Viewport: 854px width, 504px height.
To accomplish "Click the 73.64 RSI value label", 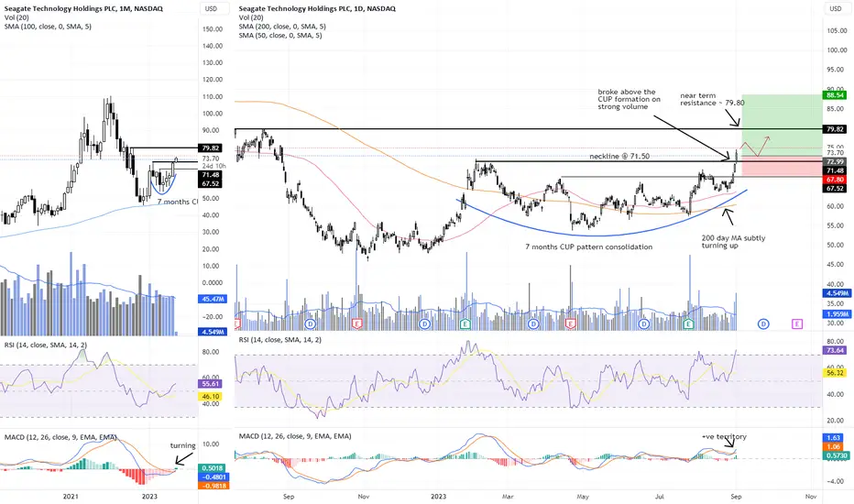I will click(836, 350).
